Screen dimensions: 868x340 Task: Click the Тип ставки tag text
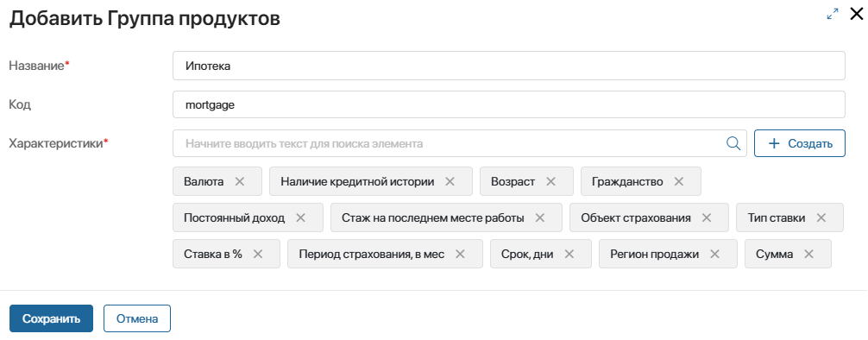point(777,217)
